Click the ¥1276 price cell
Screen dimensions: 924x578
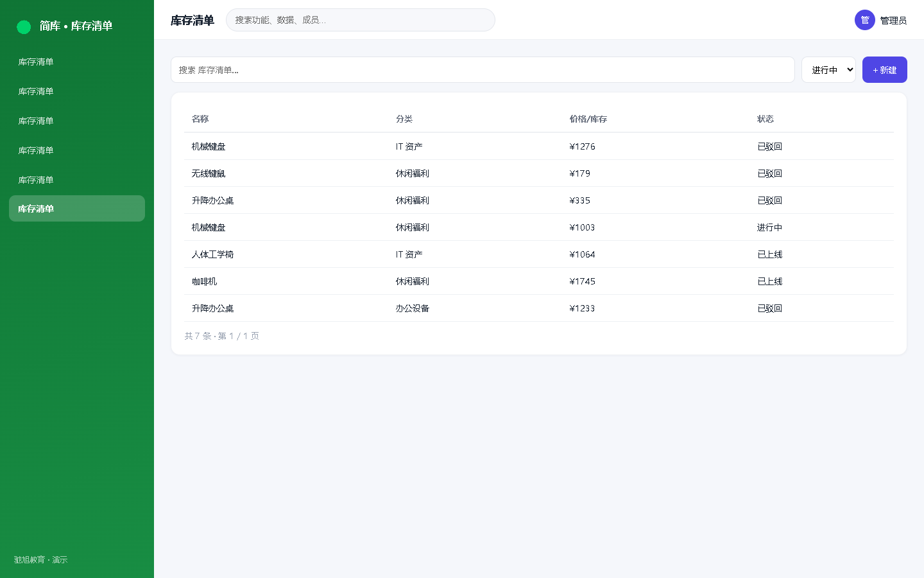pos(583,146)
